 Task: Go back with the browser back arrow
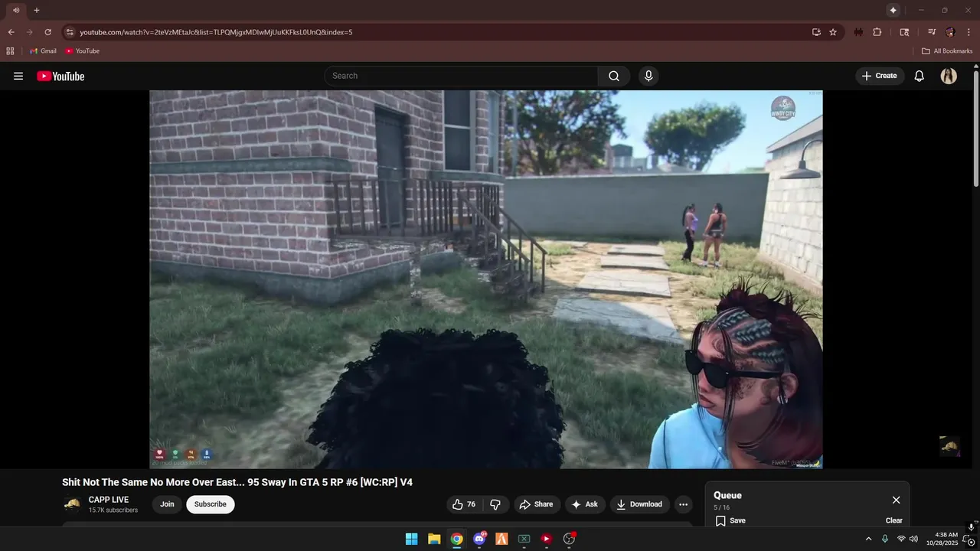[11, 32]
